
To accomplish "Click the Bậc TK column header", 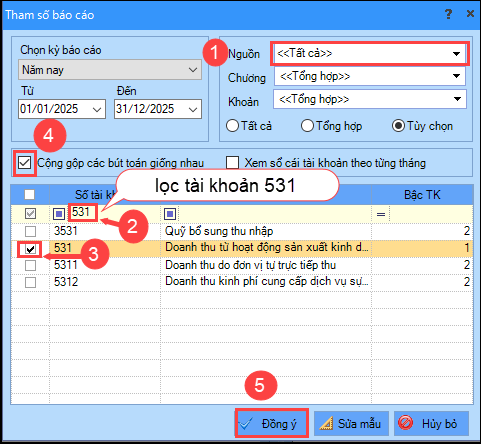I will point(422,195).
